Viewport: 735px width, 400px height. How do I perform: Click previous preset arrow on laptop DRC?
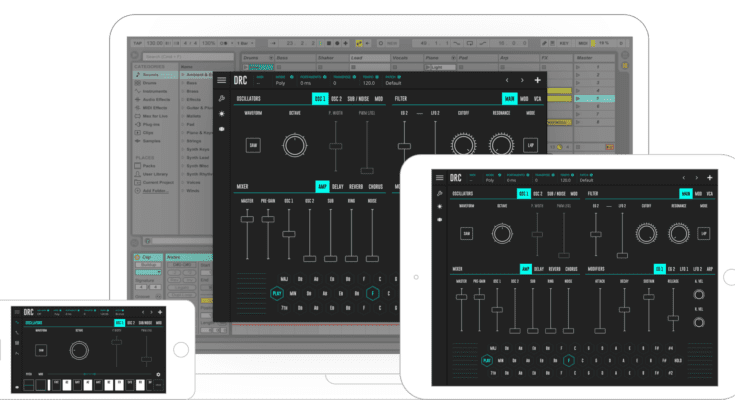[x=507, y=80]
